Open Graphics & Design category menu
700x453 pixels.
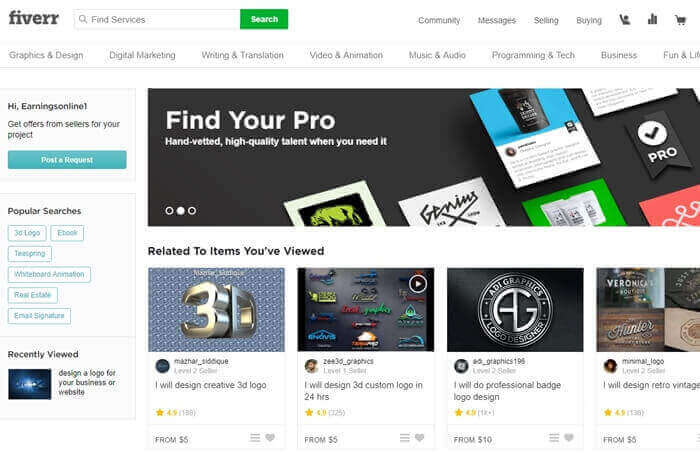click(x=46, y=55)
